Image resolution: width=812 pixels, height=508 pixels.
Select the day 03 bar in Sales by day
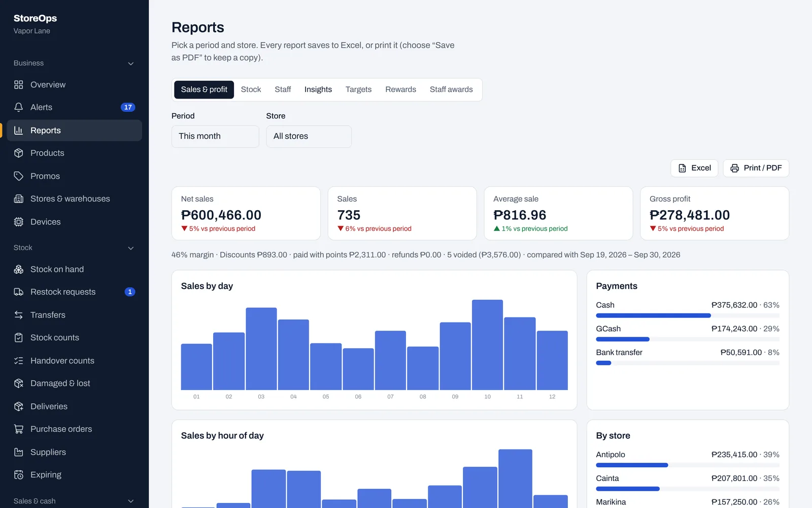[x=261, y=349]
